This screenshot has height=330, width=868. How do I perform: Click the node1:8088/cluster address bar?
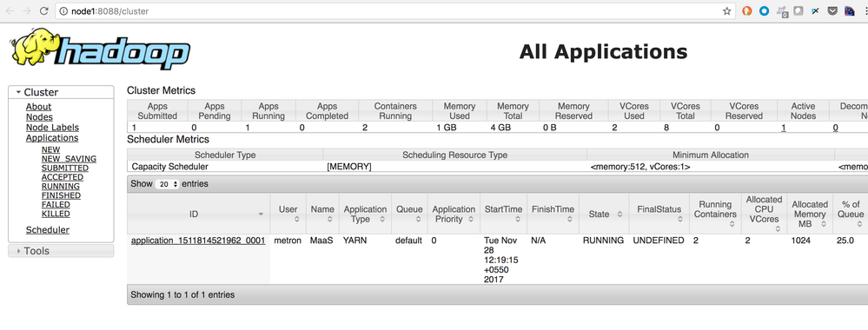tap(388, 11)
